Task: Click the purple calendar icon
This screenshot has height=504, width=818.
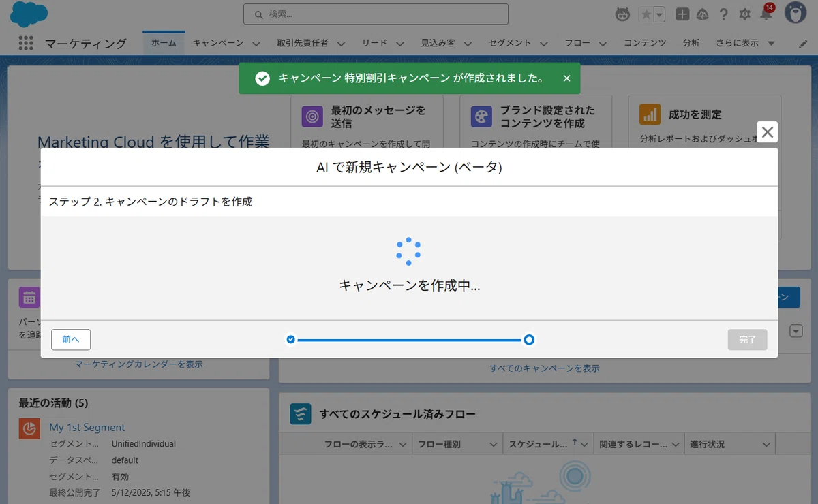Action: pyautogui.click(x=29, y=298)
